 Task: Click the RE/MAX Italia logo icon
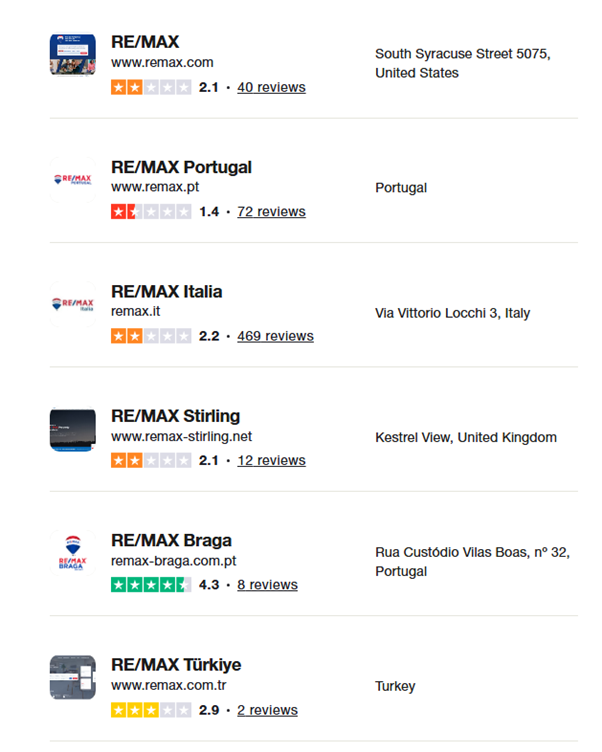(x=72, y=304)
